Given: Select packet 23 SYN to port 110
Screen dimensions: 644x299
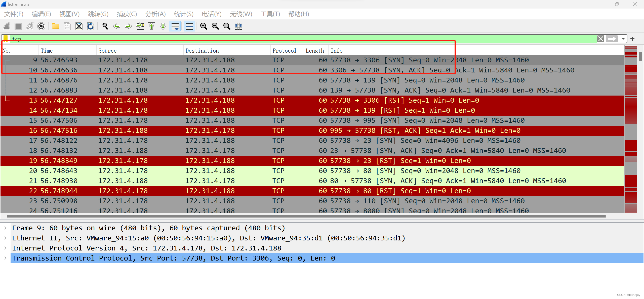Looking at the screenshot, I should coord(312,201).
